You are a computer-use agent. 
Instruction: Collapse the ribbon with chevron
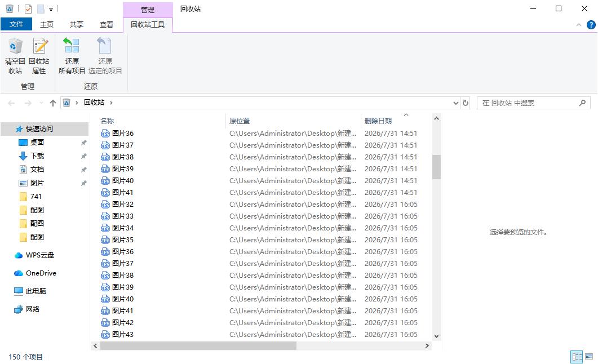click(x=578, y=25)
